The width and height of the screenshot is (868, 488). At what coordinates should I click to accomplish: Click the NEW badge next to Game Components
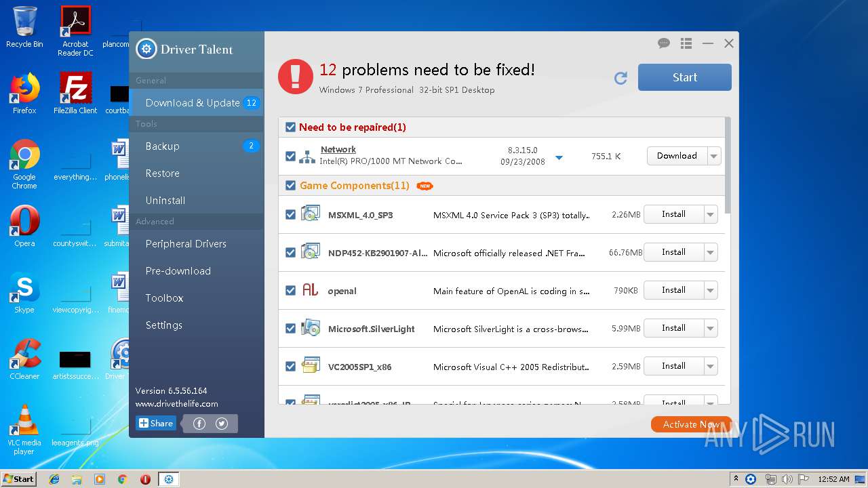(x=425, y=186)
